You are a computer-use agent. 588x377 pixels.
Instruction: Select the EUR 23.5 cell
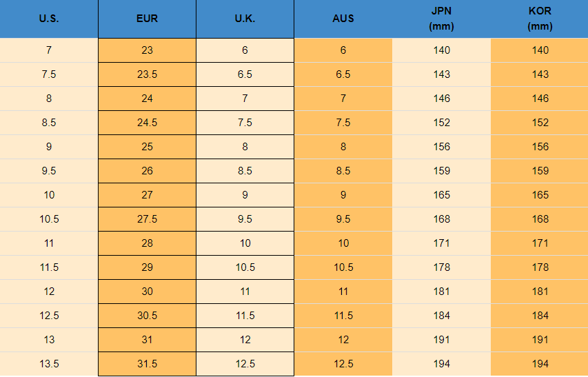[147, 74]
